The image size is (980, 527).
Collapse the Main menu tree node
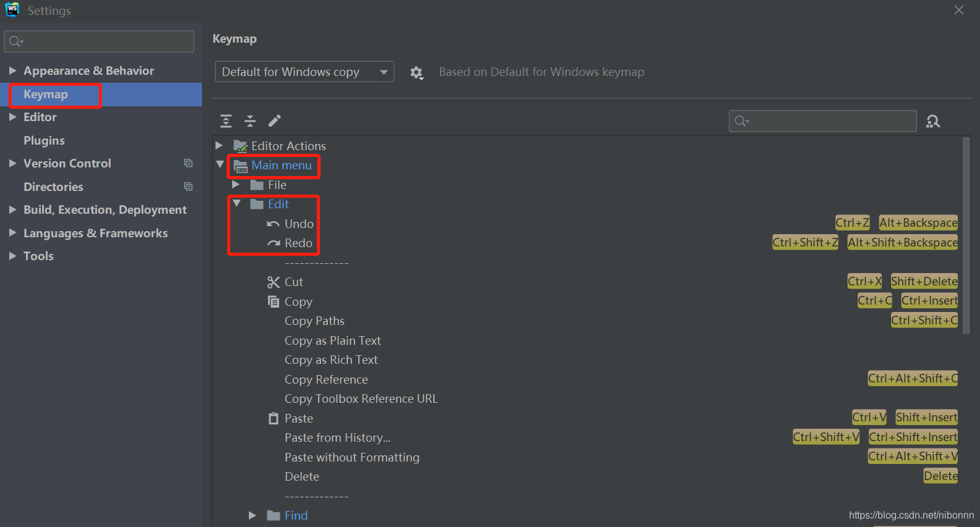[x=220, y=164]
